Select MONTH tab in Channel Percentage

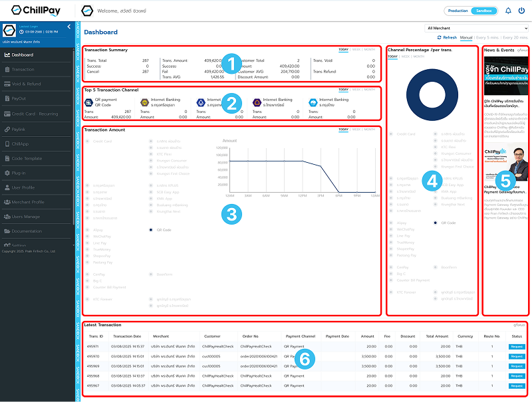pos(418,56)
